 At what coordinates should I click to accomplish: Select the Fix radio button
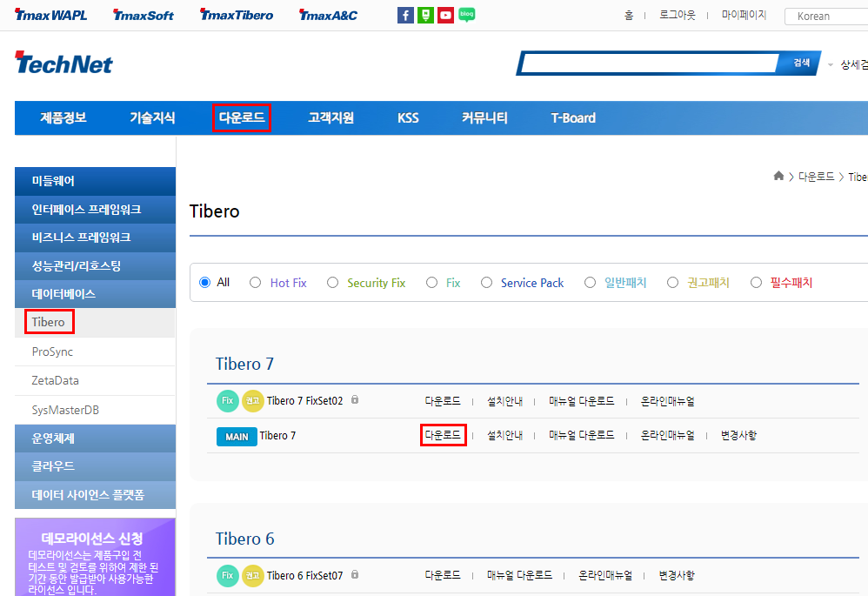(431, 283)
